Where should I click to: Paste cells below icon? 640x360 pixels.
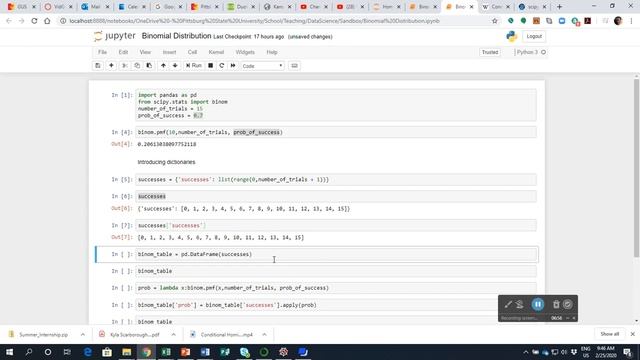[149, 66]
